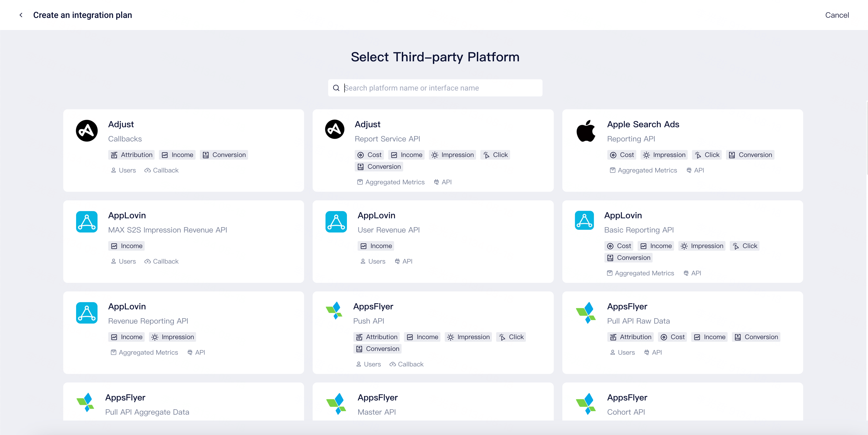The image size is (868, 435).
Task: Click the AppsFlyer Cohort API logo
Action: pos(586,404)
